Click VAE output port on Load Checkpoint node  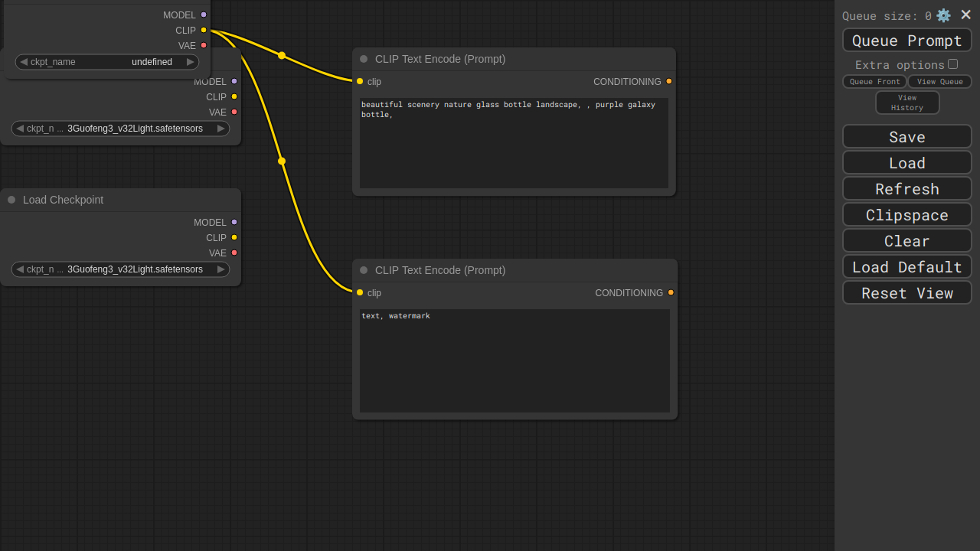click(234, 253)
